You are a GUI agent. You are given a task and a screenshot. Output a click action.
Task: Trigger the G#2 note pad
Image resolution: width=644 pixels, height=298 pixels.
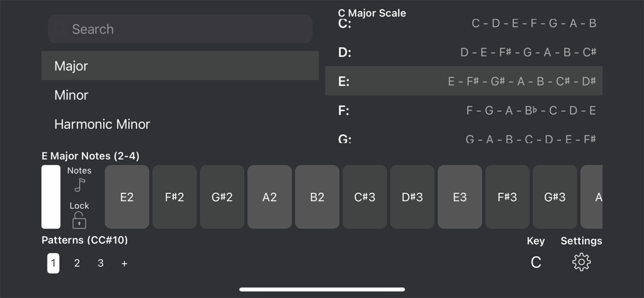[222, 197]
